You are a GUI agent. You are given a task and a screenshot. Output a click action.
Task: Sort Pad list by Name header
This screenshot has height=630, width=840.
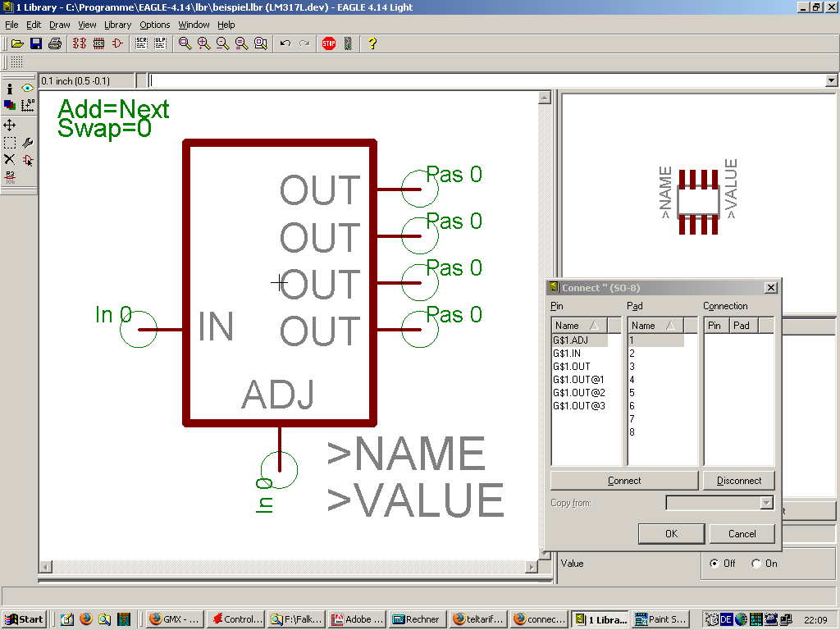click(655, 325)
